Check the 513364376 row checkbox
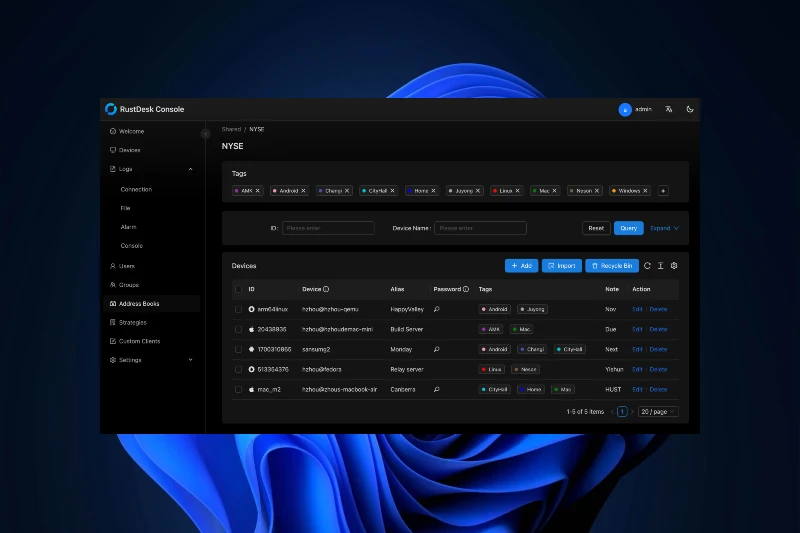The image size is (800, 533). [238, 369]
